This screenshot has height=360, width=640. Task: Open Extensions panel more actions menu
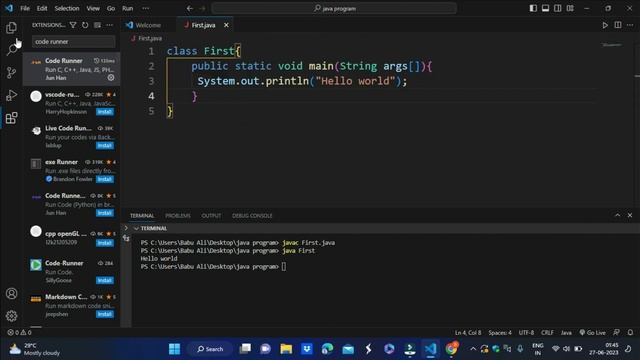click(x=109, y=25)
